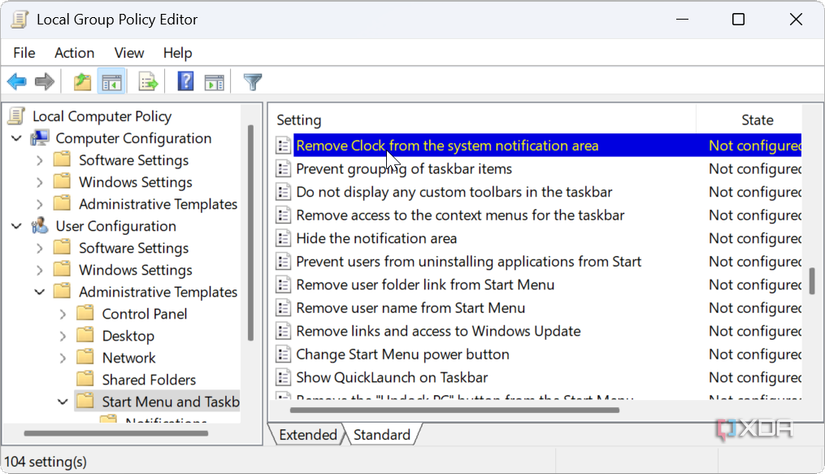Click the settings list horizontal scrollbar
Image resolution: width=825 pixels, height=474 pixels.
[455, 410]
